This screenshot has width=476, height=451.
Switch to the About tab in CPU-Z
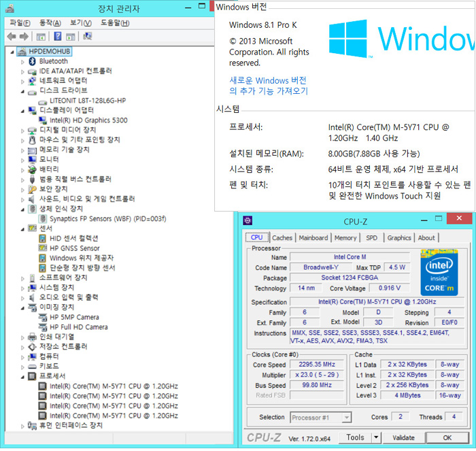click(426, 238)
